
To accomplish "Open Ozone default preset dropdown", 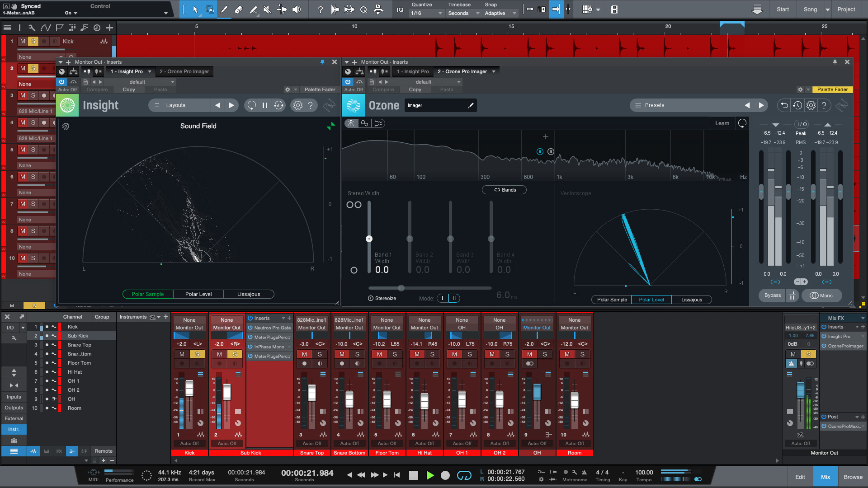I will coord(426,82).
